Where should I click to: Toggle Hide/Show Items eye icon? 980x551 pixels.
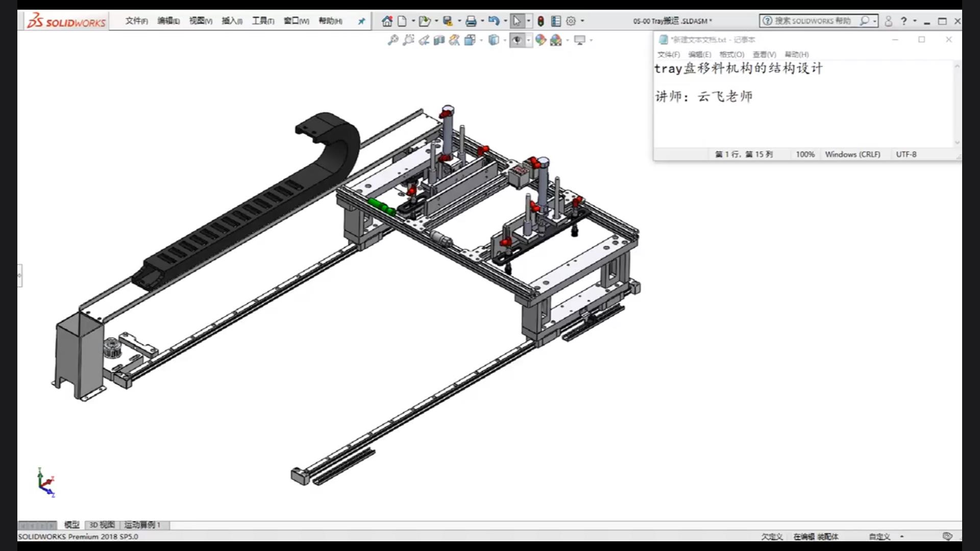[517, 40]
